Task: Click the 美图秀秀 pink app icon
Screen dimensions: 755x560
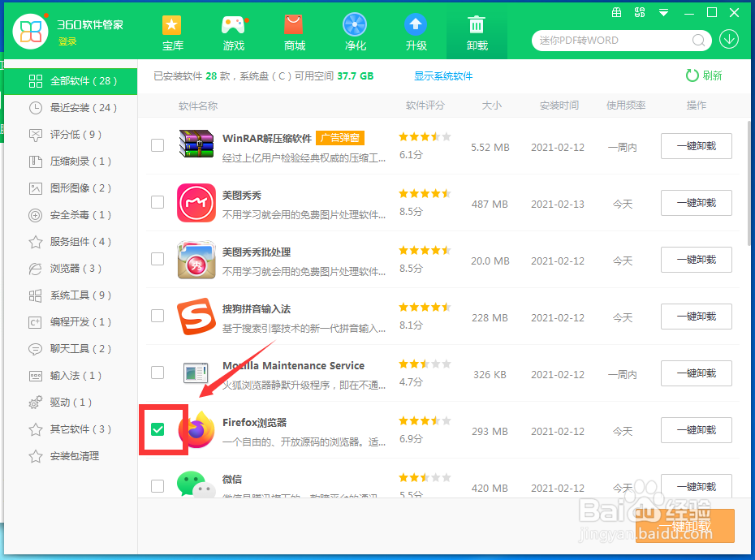Action: (196, 203)
